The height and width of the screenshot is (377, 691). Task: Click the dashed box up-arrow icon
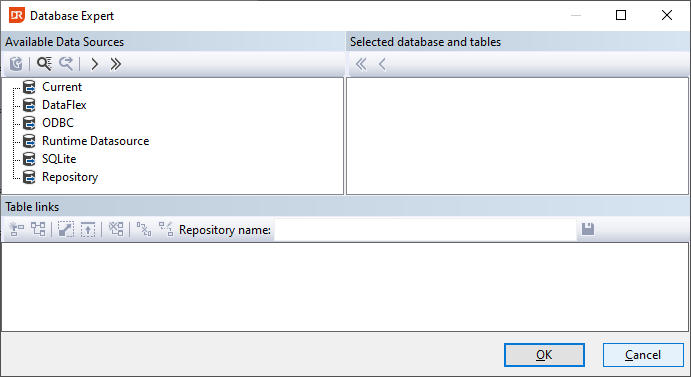tap(88, 229)
